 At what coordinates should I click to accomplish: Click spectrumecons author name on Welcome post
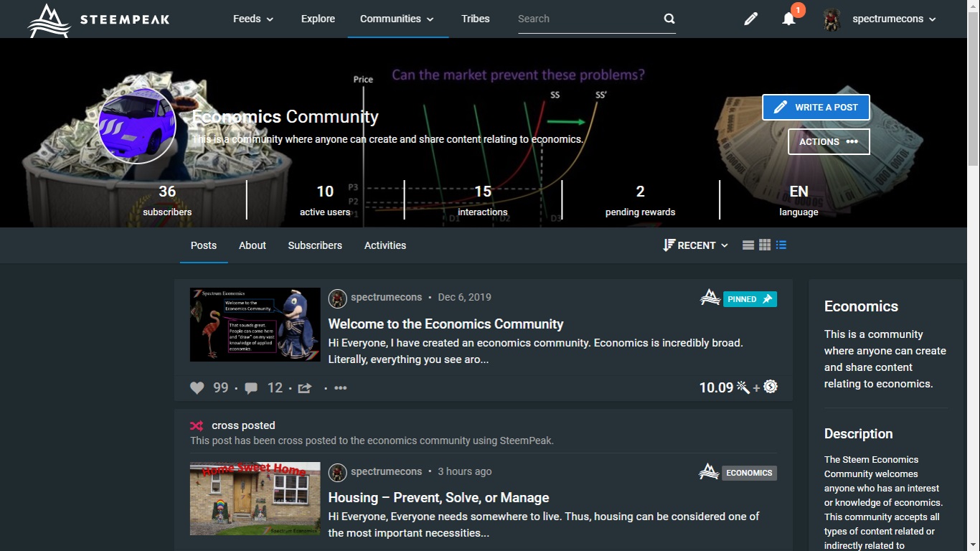coord(386,297)
